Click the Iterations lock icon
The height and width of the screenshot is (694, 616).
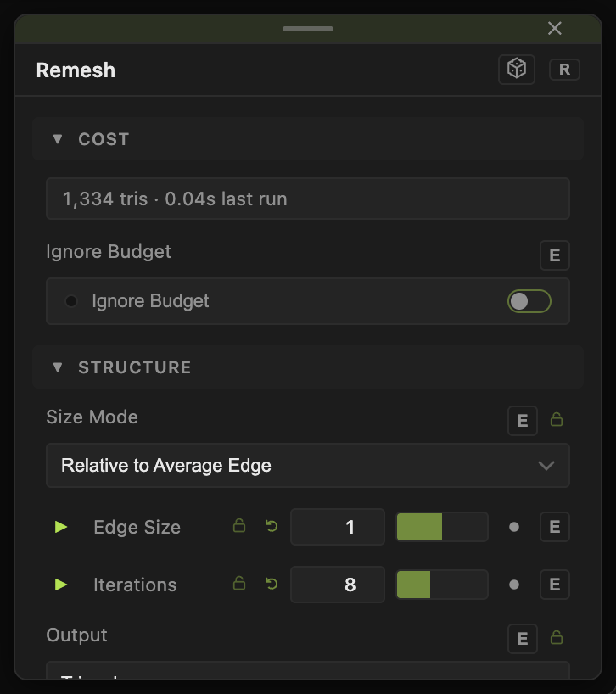[239, 584]
